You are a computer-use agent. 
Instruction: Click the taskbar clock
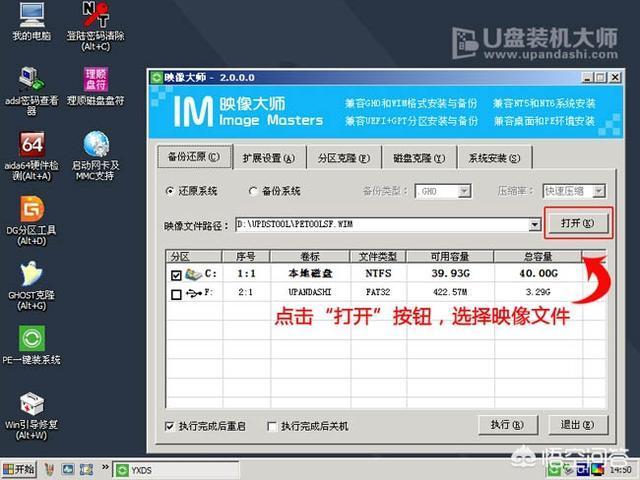(620, 470)
